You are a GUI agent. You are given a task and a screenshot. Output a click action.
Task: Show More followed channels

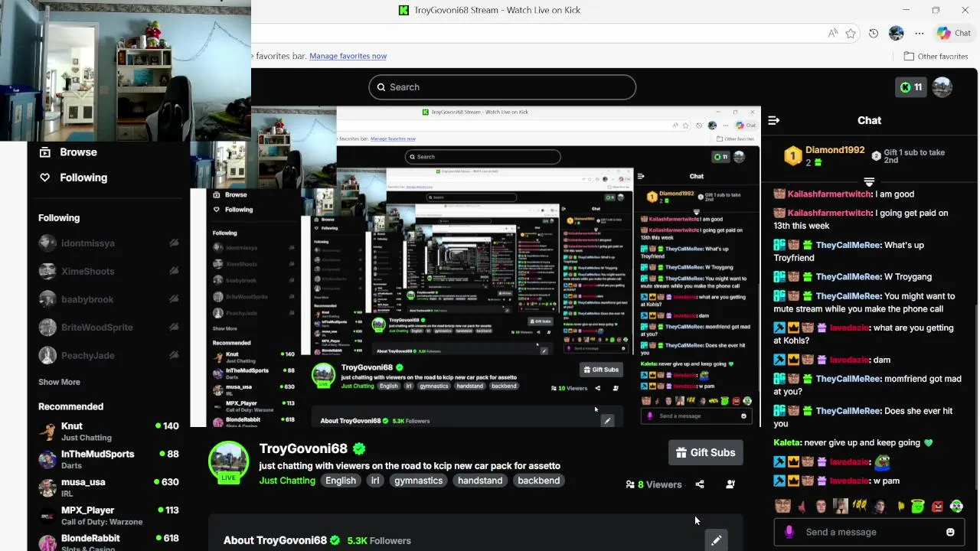coord(59,382)
